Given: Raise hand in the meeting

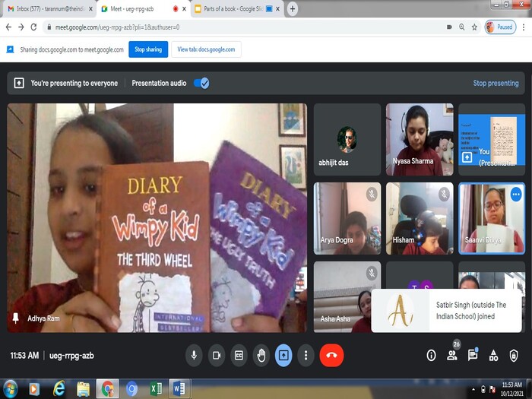Looking at the screenshot, I should (261, 355).
